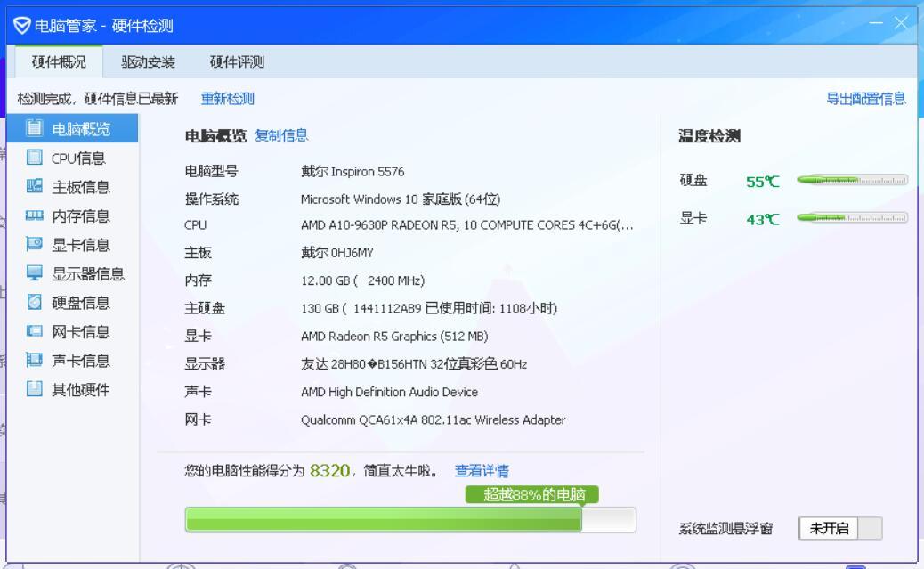Open the 主板信息 sidebar icon

[x=35, y=186]
